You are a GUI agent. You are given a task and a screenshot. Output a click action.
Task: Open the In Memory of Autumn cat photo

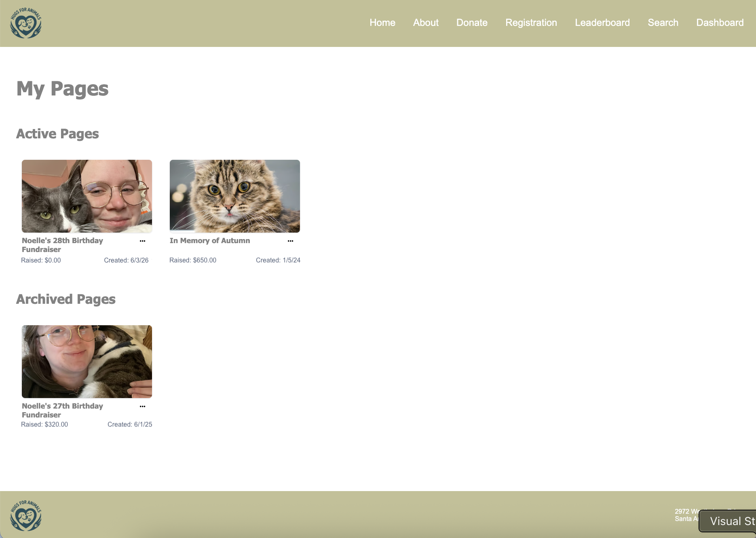pos(235,196)
